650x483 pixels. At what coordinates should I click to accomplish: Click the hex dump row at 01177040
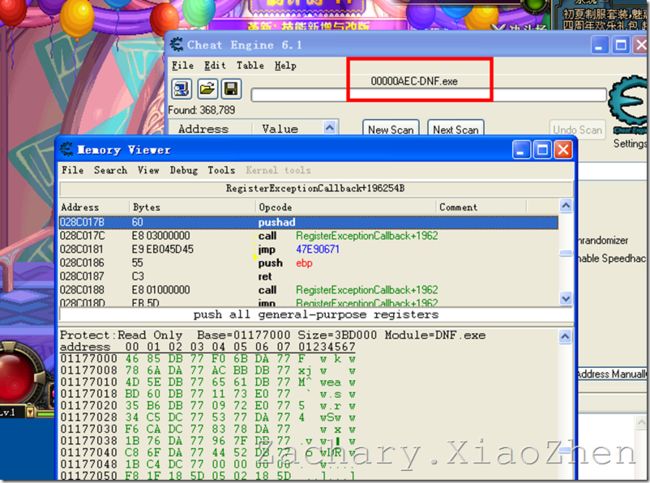[207, 452]
